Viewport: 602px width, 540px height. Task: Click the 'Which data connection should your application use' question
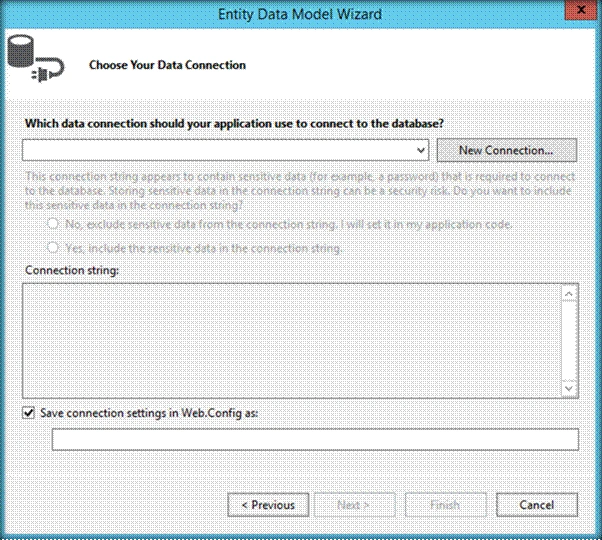pos(234,124)
